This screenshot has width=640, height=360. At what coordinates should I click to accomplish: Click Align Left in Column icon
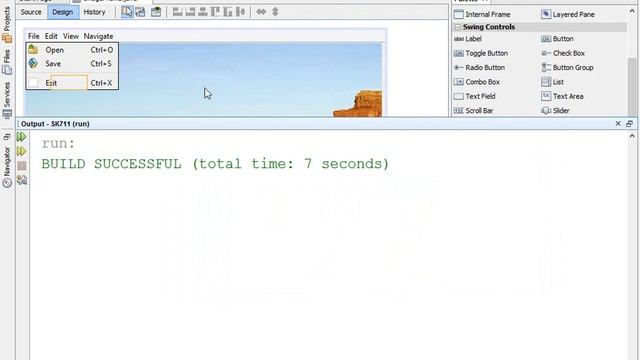click(x=178, y=12)
